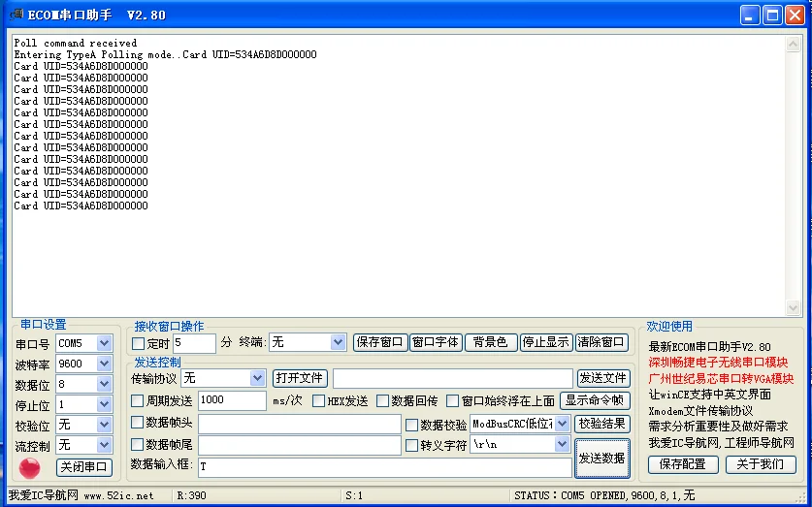Toggle the HEX发送 checkbox
Image resolution: width=812 pixels, height=507 pixels.
(x=318, y=401)
